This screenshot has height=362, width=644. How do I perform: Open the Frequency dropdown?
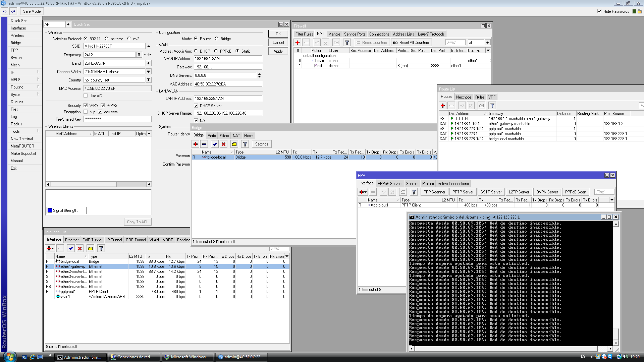tap(139, 55)
